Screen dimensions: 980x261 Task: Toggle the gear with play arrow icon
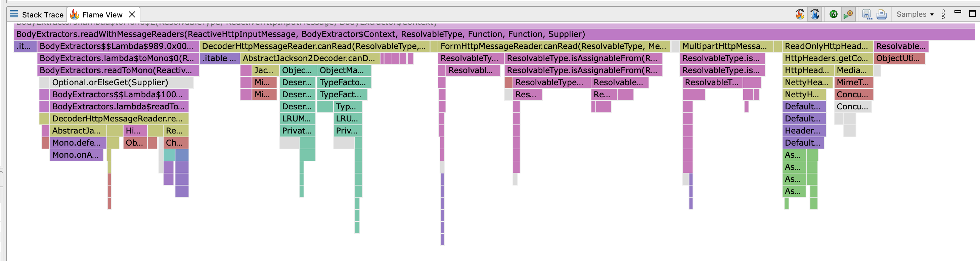pos(848,14)
